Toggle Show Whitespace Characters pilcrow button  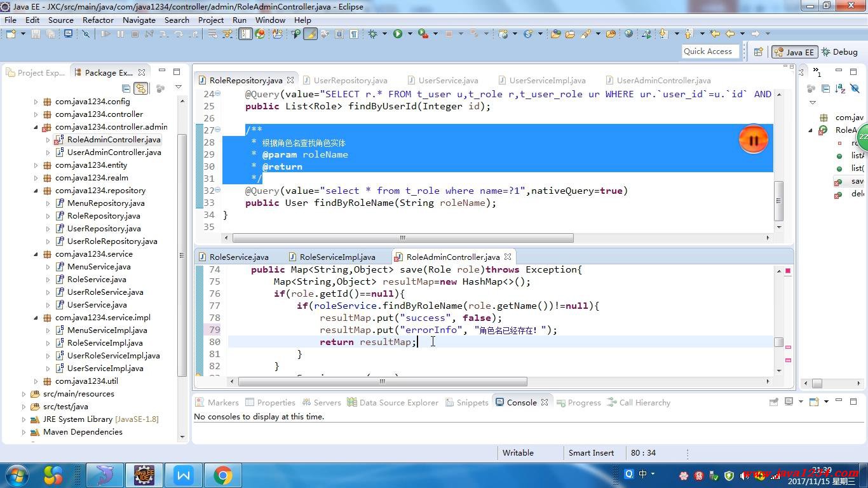354,34
